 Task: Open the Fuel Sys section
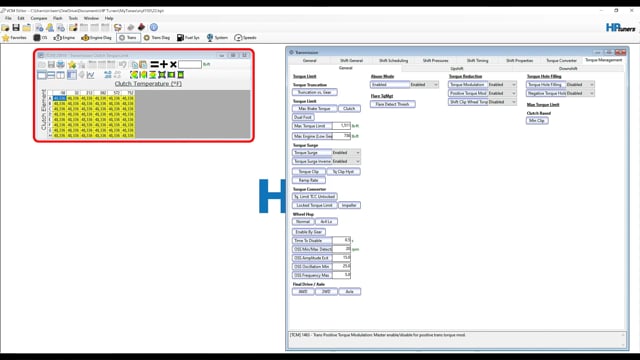coord(188,38)
